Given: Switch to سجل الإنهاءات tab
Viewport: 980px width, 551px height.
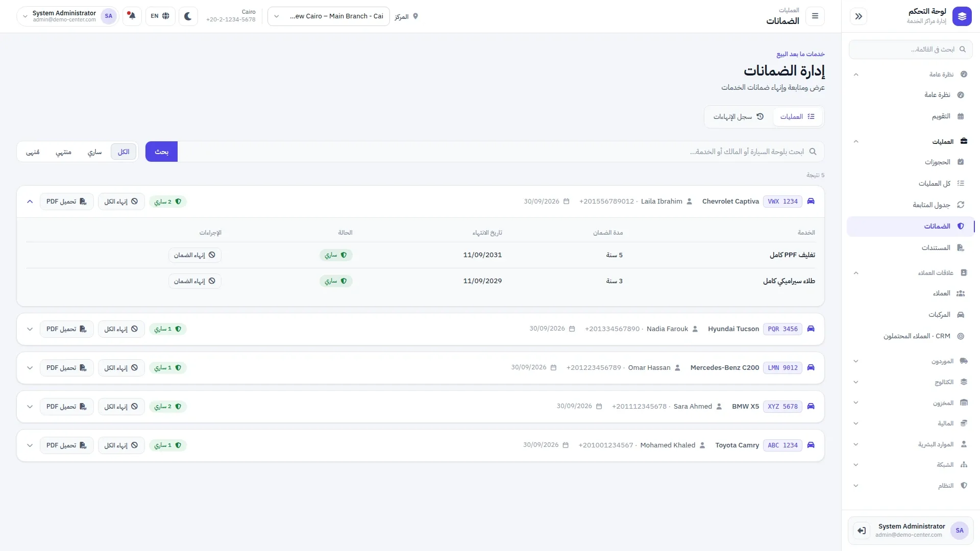Looking at the screenshot, I should pos(739,117).
